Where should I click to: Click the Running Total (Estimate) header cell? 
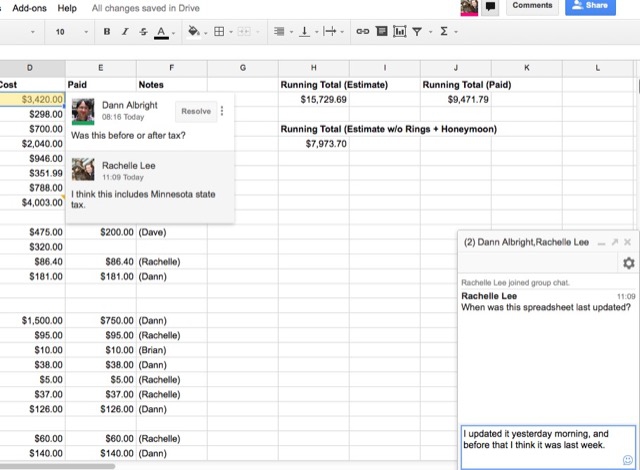(x=334, y=85)
